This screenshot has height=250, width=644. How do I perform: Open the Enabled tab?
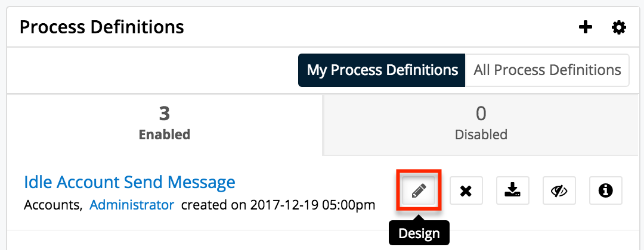click(165, 124)
